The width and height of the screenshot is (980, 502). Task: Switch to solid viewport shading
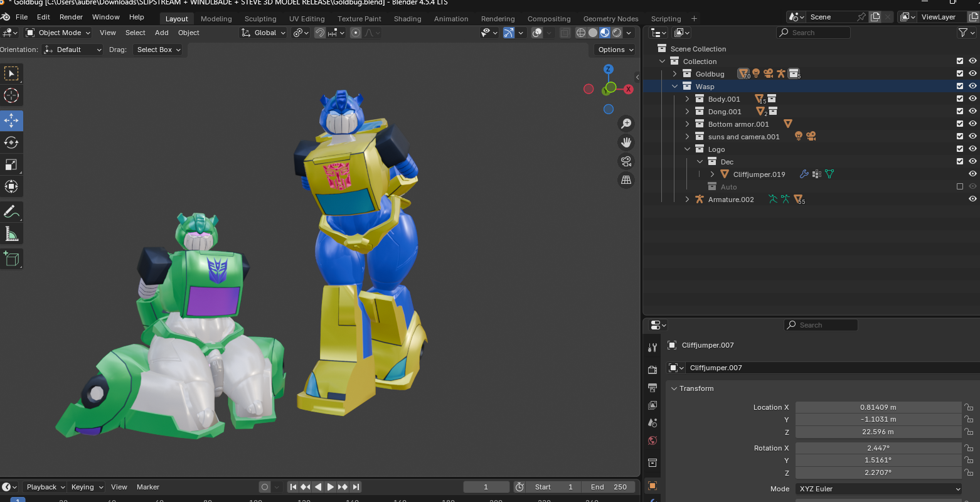click(593, 33)
